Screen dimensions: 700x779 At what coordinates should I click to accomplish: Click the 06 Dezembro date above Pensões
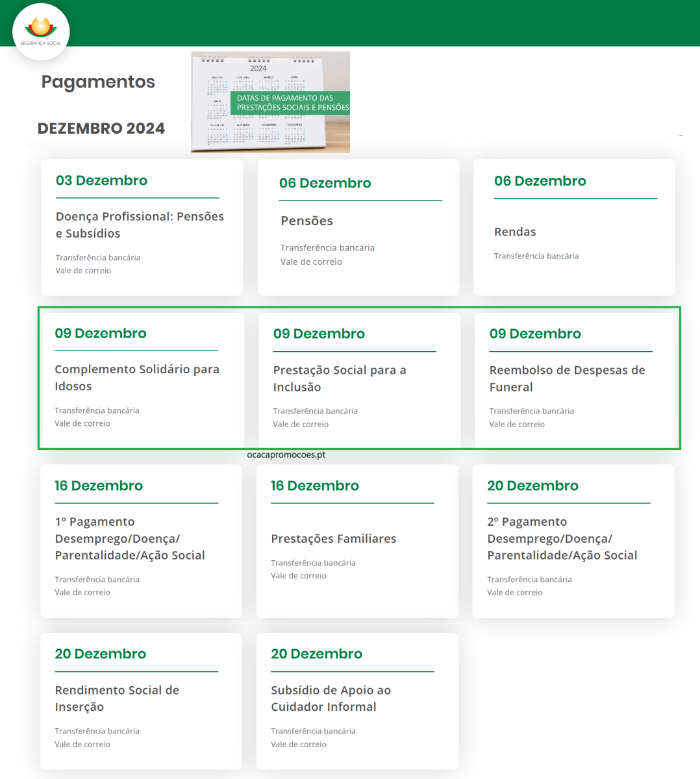325,183
